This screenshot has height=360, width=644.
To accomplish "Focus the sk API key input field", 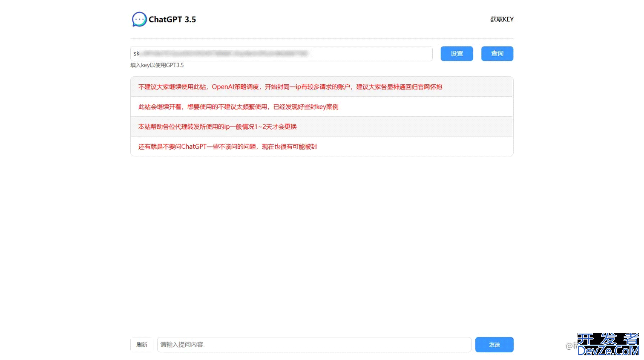I will (x=282, y=54).
